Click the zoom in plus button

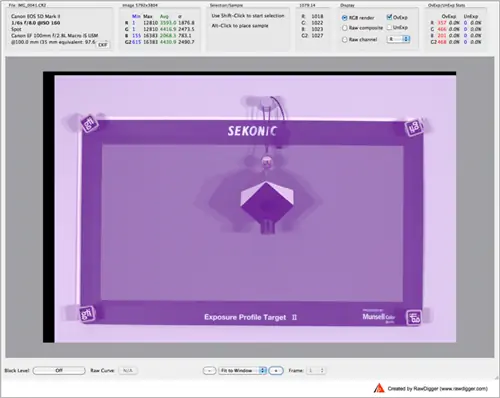coord(276,370)
